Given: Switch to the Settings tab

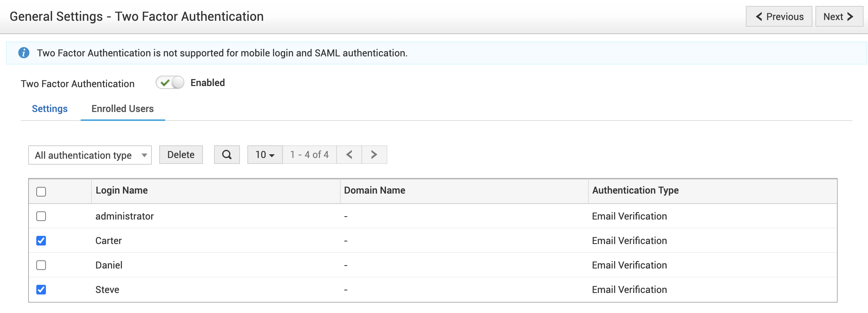Looking at the screenshot, I should 50,109.
